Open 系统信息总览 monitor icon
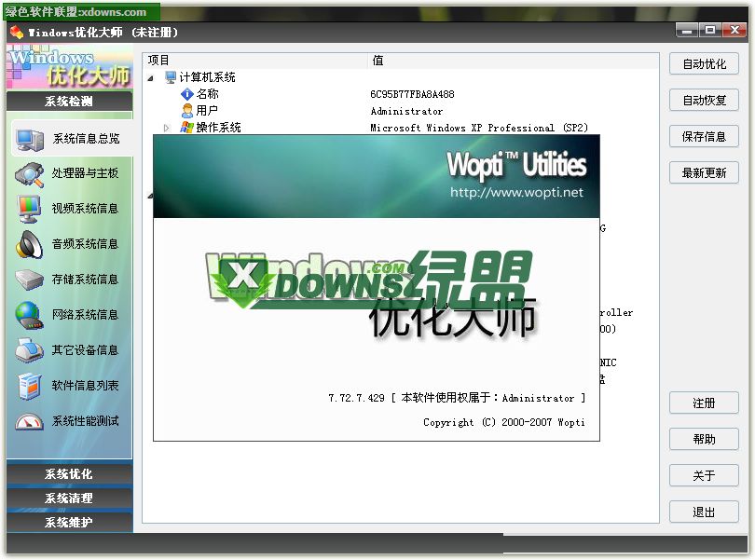 29,139
